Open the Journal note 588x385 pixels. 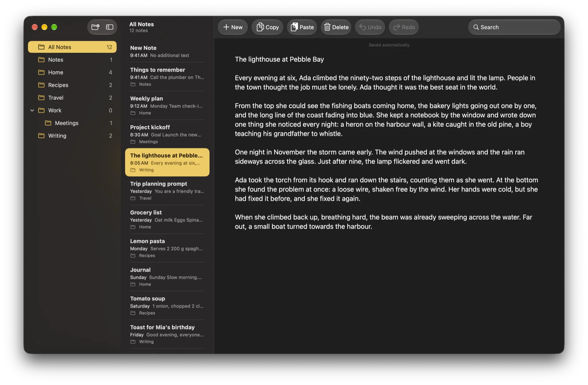(167, 277)
